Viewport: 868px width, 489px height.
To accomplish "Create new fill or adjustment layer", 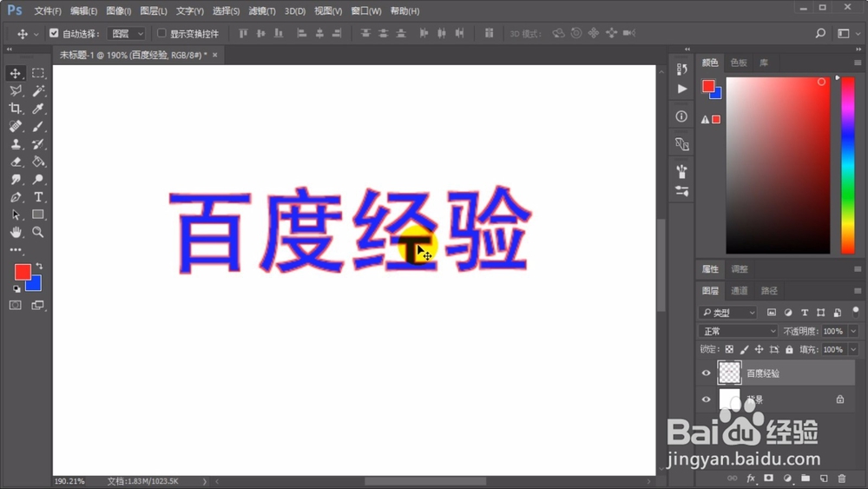I will (787, 478).
